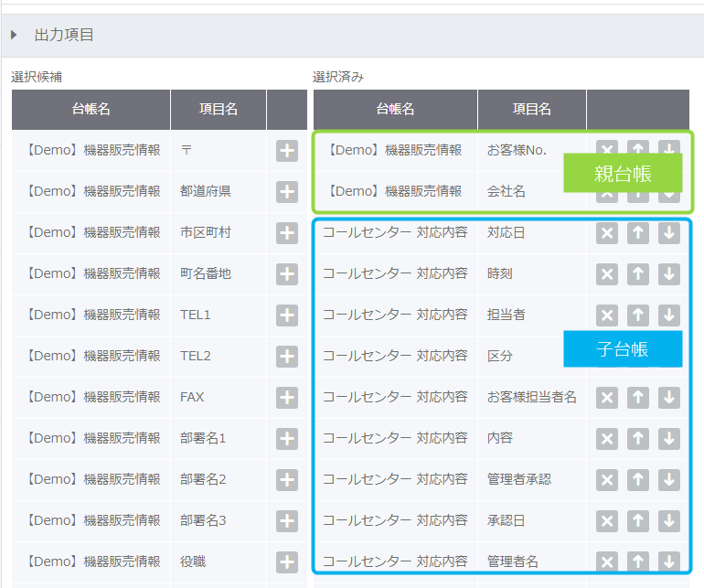Remove 時刻 from selected items
This screenshot has height=588, width=704.
coord(607,274)
